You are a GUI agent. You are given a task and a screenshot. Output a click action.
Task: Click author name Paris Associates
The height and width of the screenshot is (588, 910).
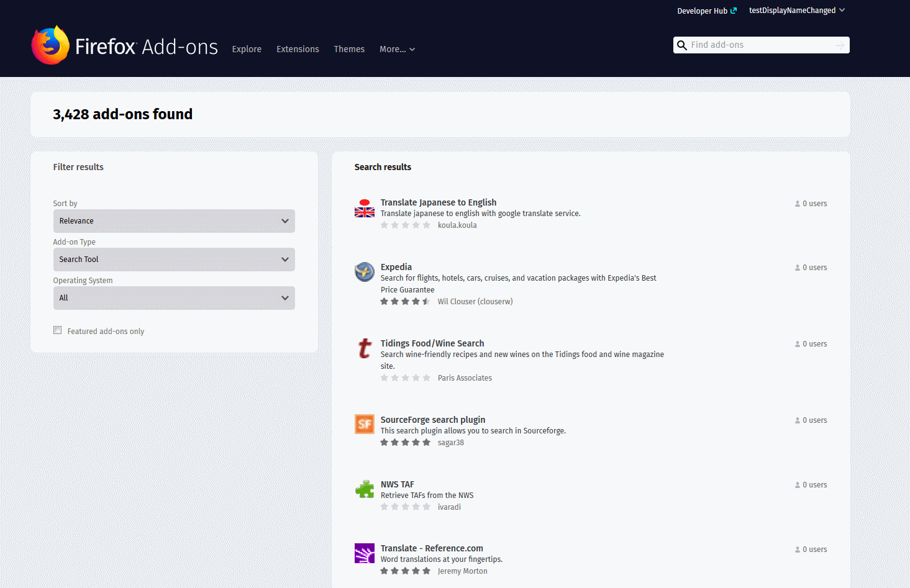pyautogui.click(x=465, y=378)
